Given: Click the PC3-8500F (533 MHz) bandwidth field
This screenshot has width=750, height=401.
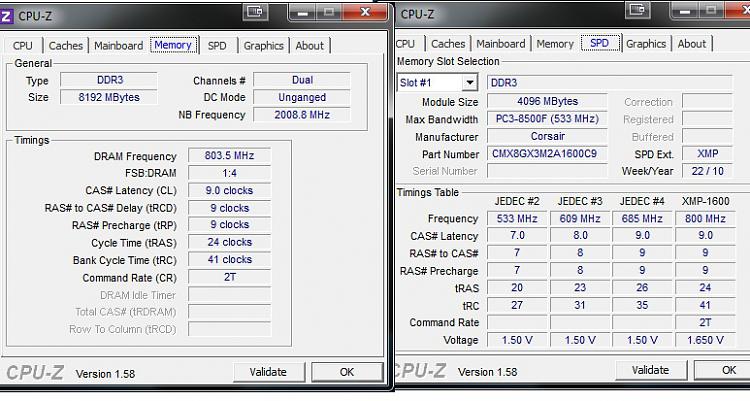Looking at the screenshot, I should click(x=547, y=119).
